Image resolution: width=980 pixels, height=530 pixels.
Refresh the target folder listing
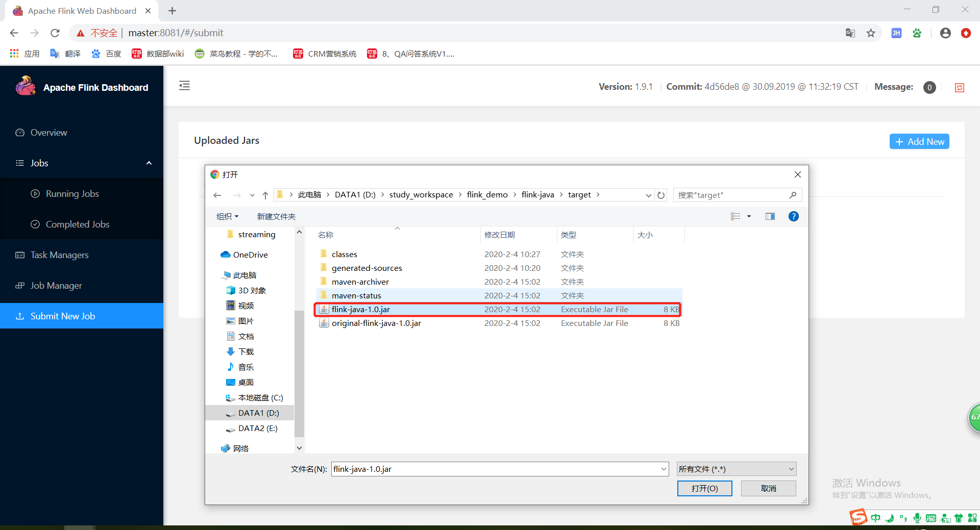click(x=661, y=195)
